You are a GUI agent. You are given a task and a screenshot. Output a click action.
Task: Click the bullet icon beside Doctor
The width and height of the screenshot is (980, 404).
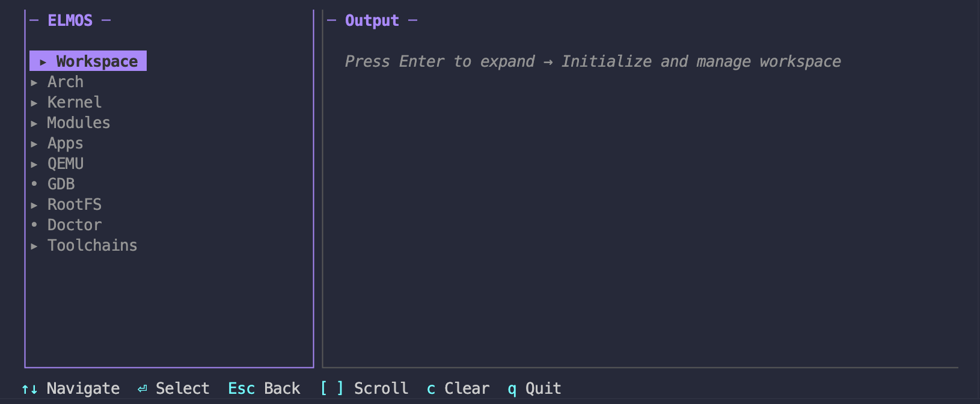click(34, 225)
